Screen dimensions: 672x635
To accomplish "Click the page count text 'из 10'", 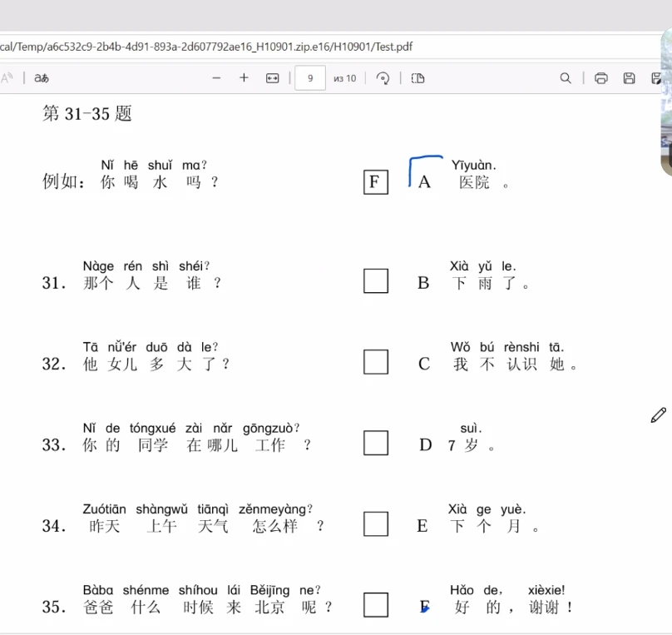I will [x=345, y=78].
